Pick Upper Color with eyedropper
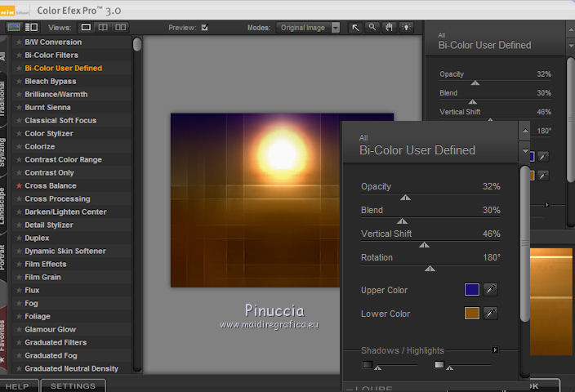Image resolution: width=575 pixels, height=392 pixels. pyautogui.click(x=490, y=290)
